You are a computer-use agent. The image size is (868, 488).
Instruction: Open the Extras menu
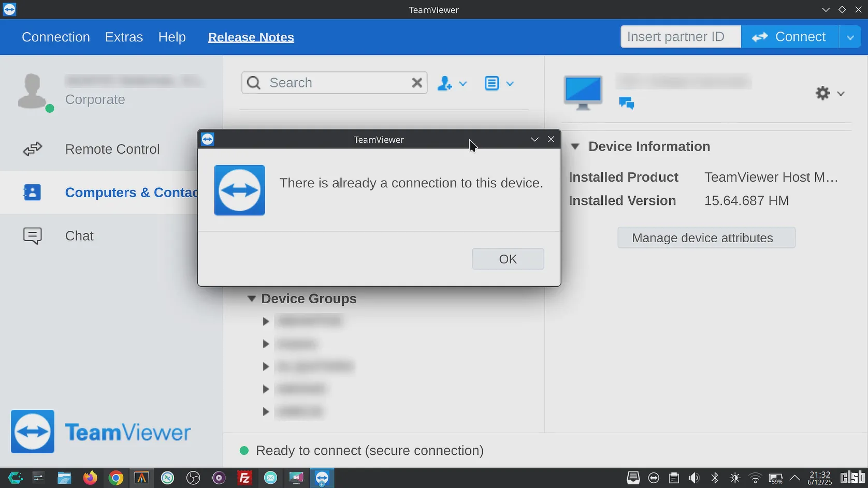124,37
